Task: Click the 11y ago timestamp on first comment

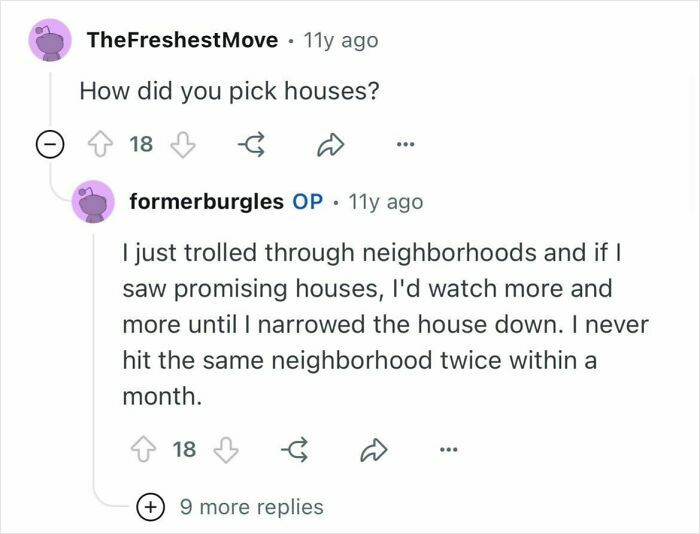Action: [341, 41]
